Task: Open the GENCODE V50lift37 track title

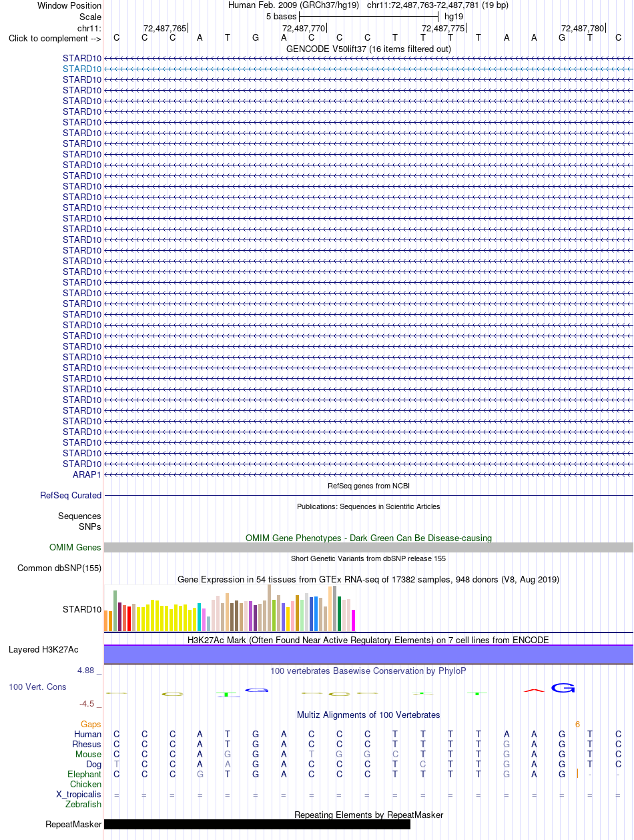Action: (368, 49)
